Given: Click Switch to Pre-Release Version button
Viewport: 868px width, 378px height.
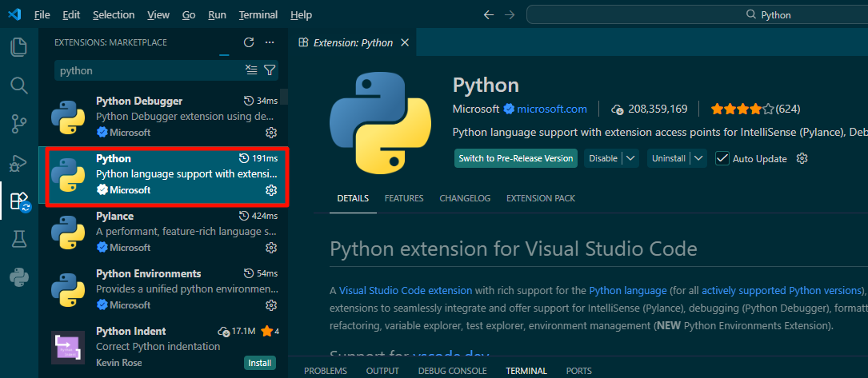Looking at the screenshot, I should tap(516, 158).
